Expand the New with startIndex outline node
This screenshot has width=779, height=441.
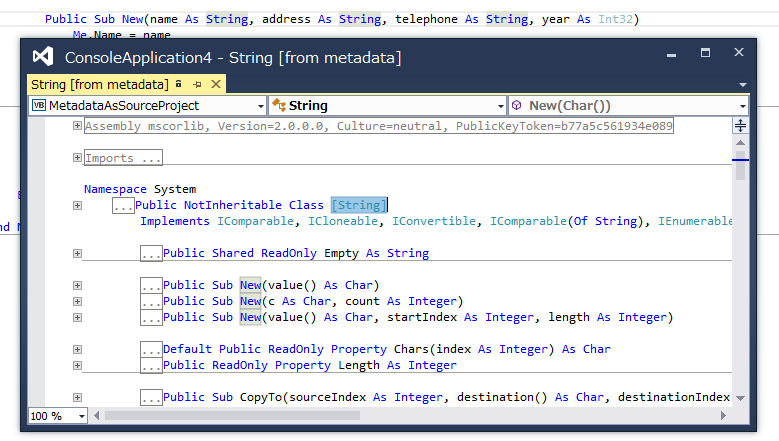[77, 317]
